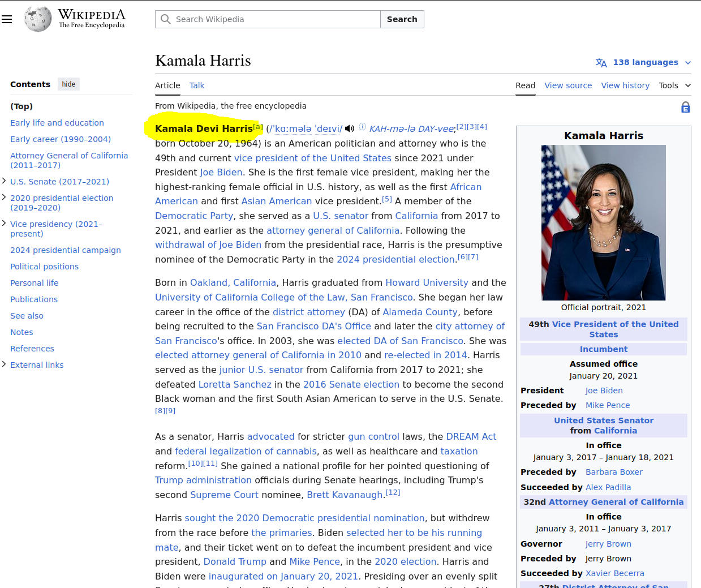This screenshot has height=588, width=701.
Task: Open the gun control link
Action: 373,436
